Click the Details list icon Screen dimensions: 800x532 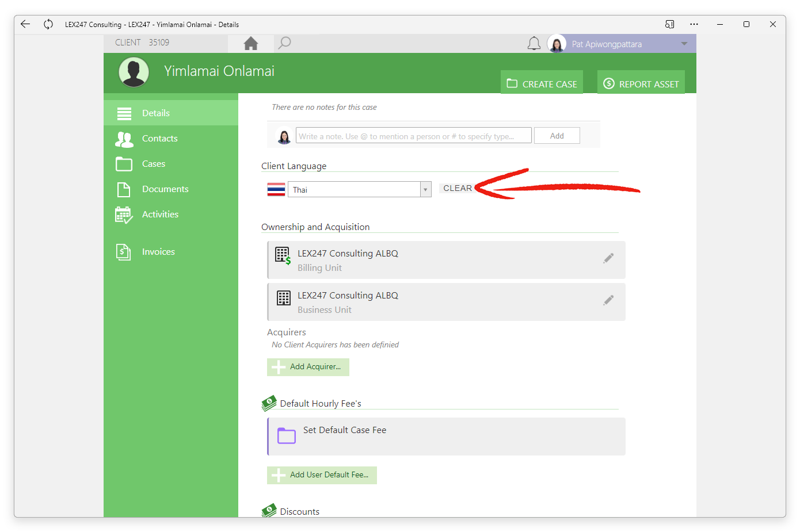tap(124, 113)
